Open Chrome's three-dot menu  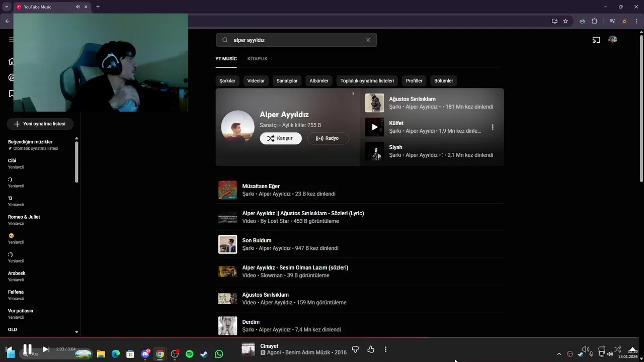tap(636, 21)
